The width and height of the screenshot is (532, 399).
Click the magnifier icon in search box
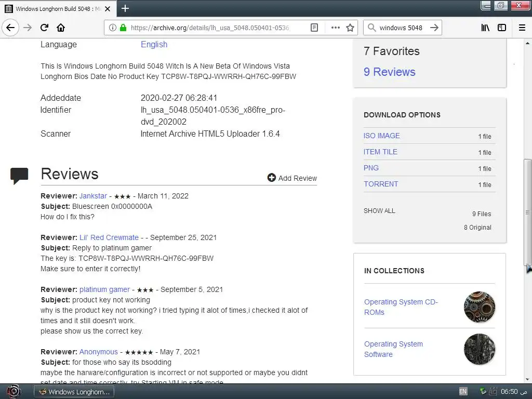pos(372,28)
